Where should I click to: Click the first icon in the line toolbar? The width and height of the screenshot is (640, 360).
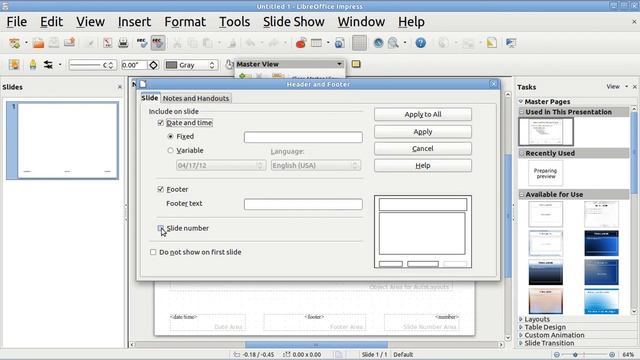click(14, 64)
